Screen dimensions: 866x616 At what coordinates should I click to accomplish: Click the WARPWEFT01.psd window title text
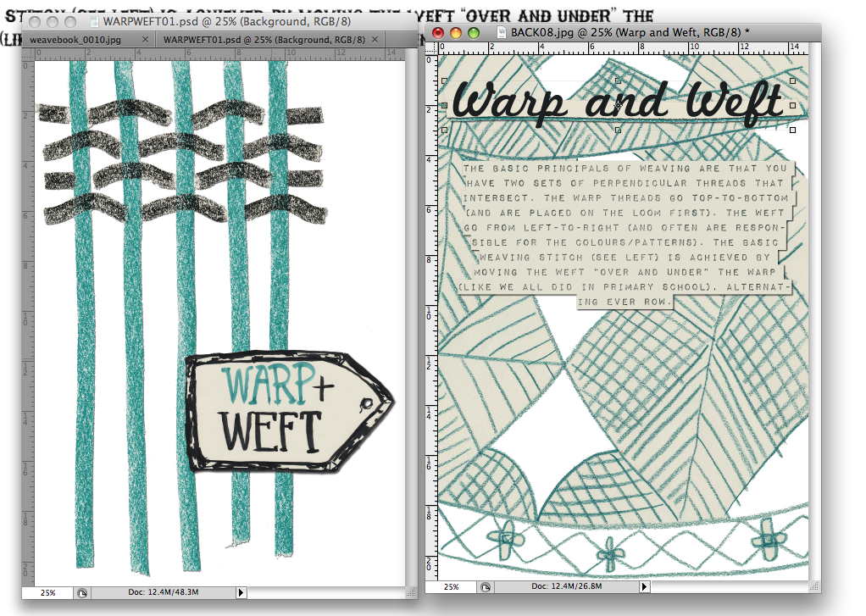coord(227,22)
